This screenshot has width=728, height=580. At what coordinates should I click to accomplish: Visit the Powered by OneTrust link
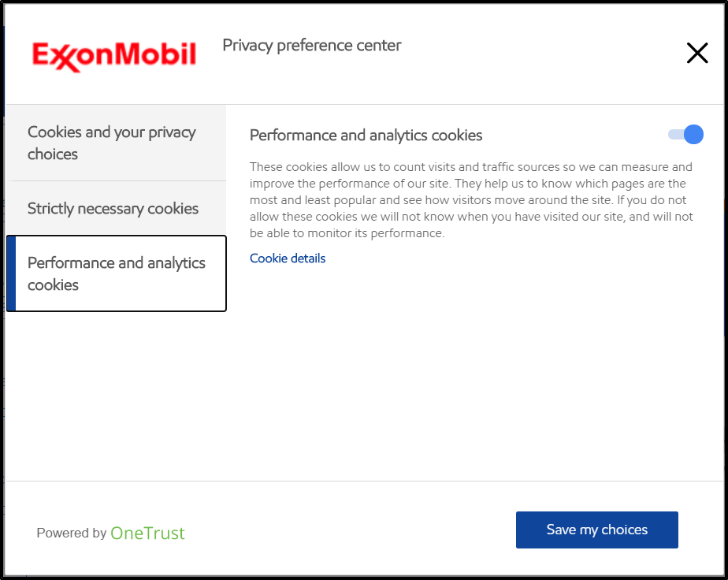pyautogui.click(x=148, y=533)
